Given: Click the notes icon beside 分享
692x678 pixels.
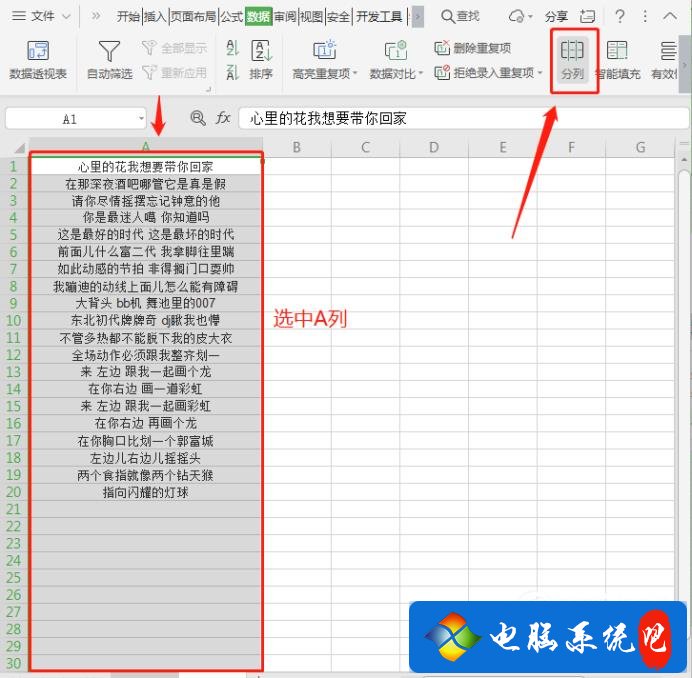Looking at the screenshot, I should (x=587, y=17).
